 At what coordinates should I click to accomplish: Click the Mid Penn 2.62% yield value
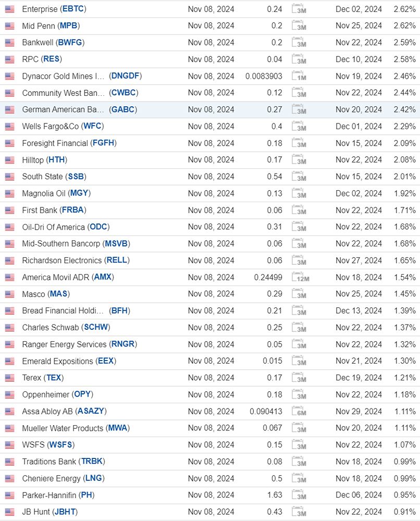tap(404, 26)
